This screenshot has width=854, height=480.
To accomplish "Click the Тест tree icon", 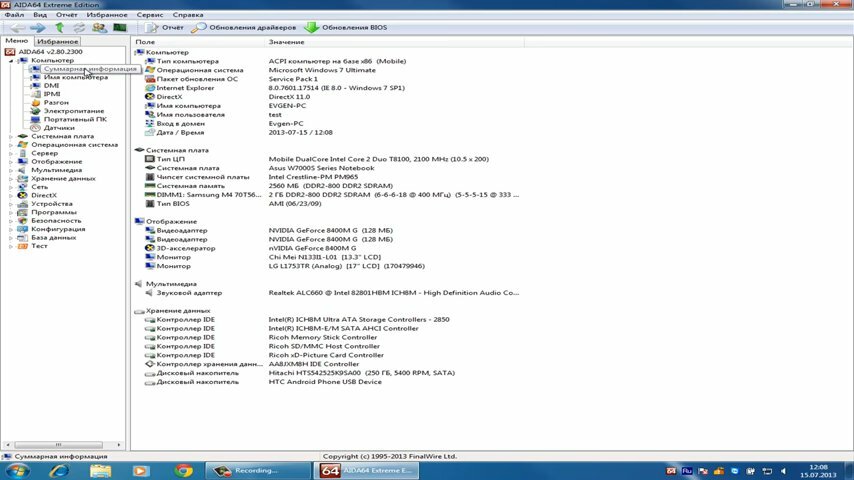I will (x=22, y=246).
